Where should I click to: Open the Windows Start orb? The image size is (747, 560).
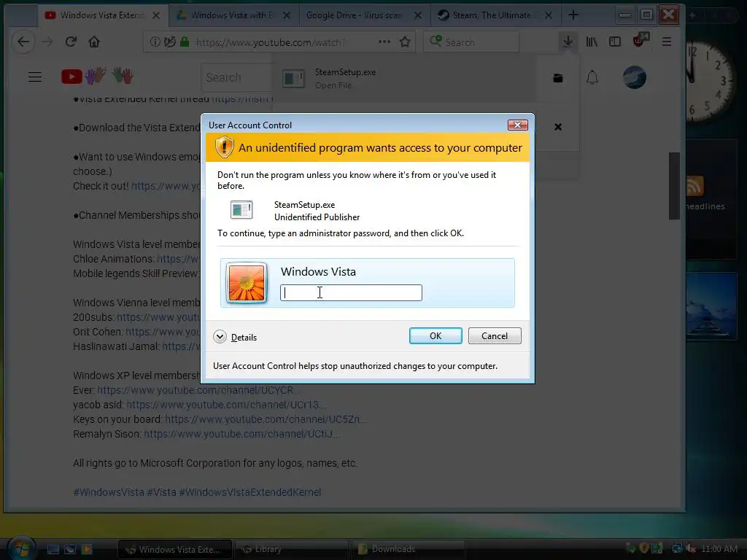(x=22, y=548)
